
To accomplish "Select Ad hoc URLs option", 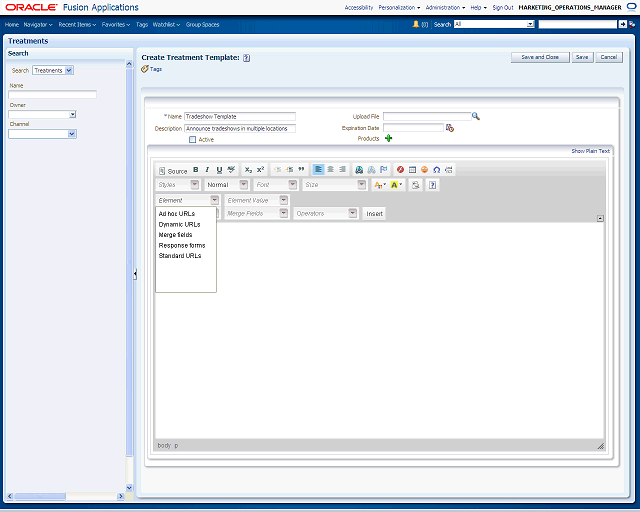I will pos(177,214).
